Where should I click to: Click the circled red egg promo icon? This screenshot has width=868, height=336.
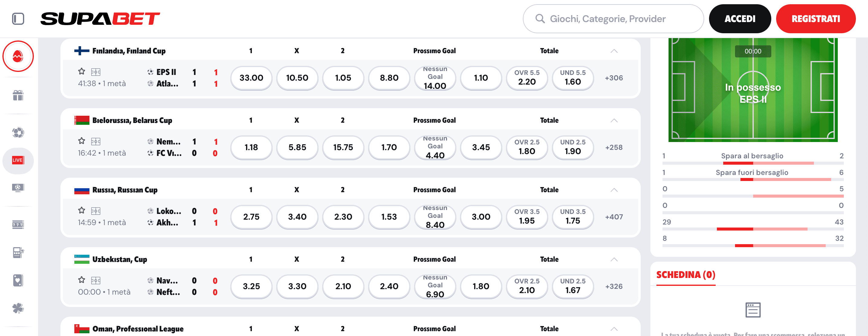pos(18,56)
